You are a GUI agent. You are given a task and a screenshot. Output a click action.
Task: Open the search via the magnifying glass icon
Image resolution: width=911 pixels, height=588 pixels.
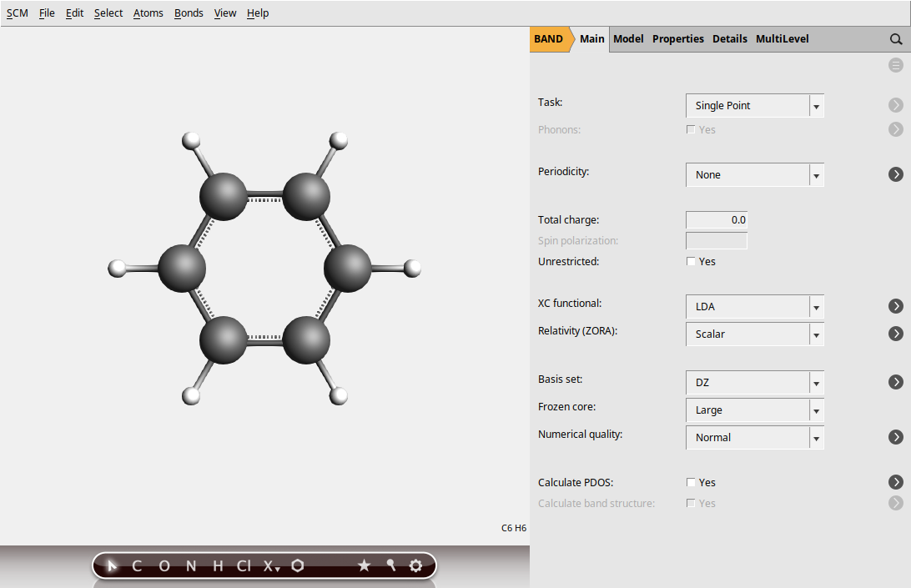(897, 38)
